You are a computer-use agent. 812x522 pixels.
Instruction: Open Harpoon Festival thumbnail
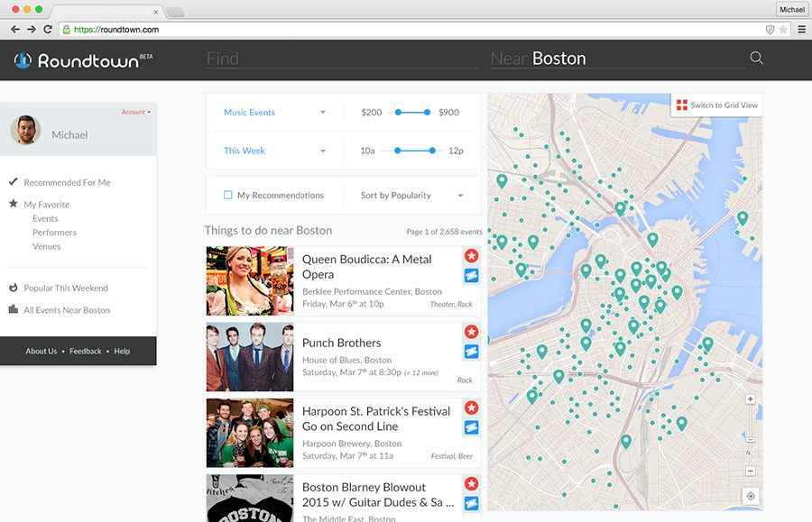pyautogui.click(x=250, y=433)
